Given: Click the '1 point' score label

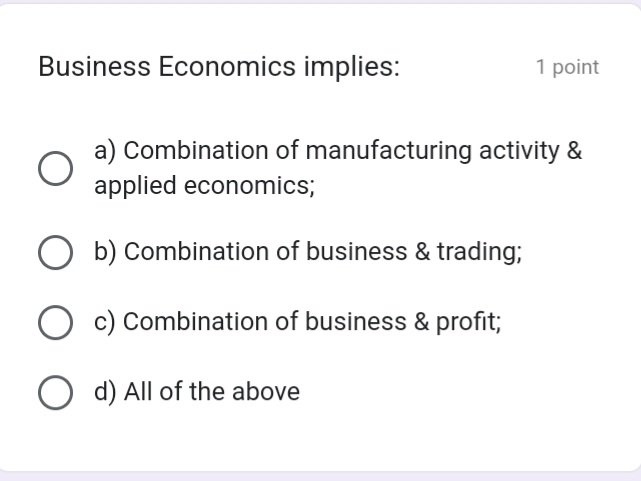Looking at the screenshot, I should (x=567, y=67).
